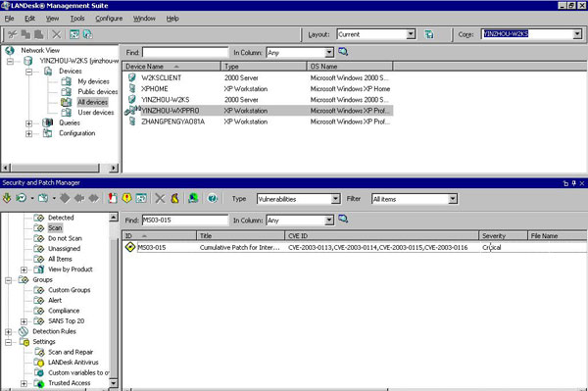Expand the Configuration tree node
Viewport: 588px width, 391px height.
tap(28, 134)
